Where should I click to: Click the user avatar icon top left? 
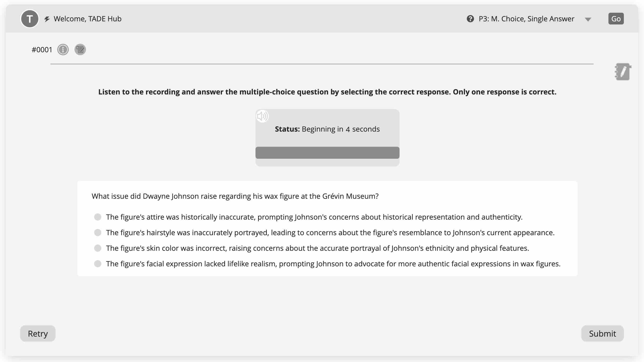(29, 18)
